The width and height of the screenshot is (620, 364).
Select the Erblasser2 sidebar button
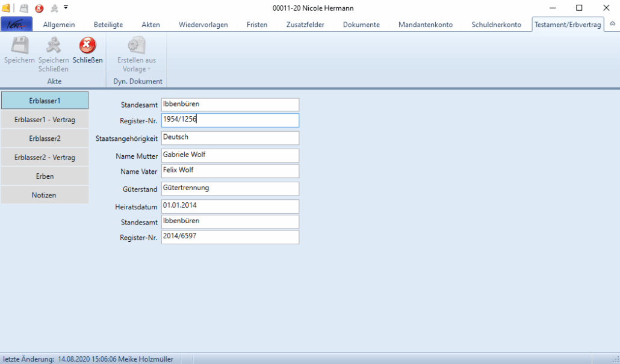coord(45,138)
